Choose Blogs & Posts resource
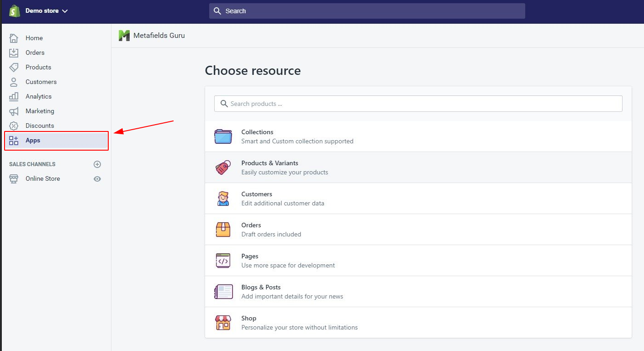The width and height of the screenshot is (644, 351). click(x=418, y=292)
